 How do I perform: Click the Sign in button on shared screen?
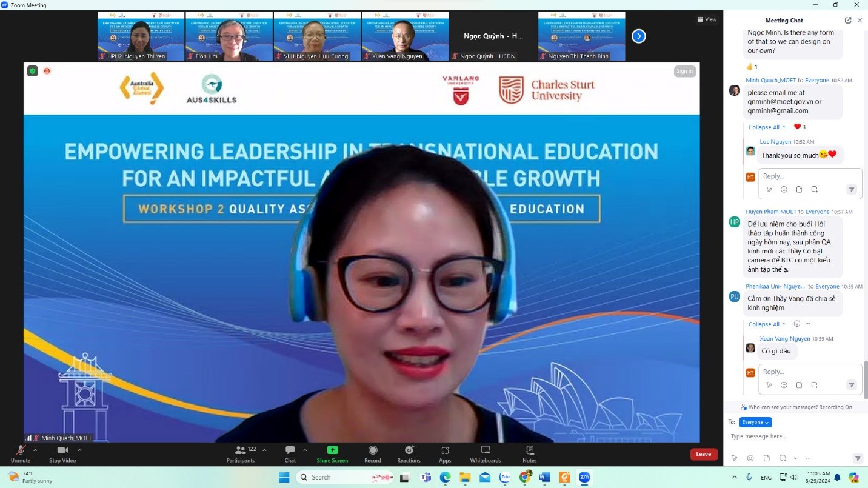point(684,72)
